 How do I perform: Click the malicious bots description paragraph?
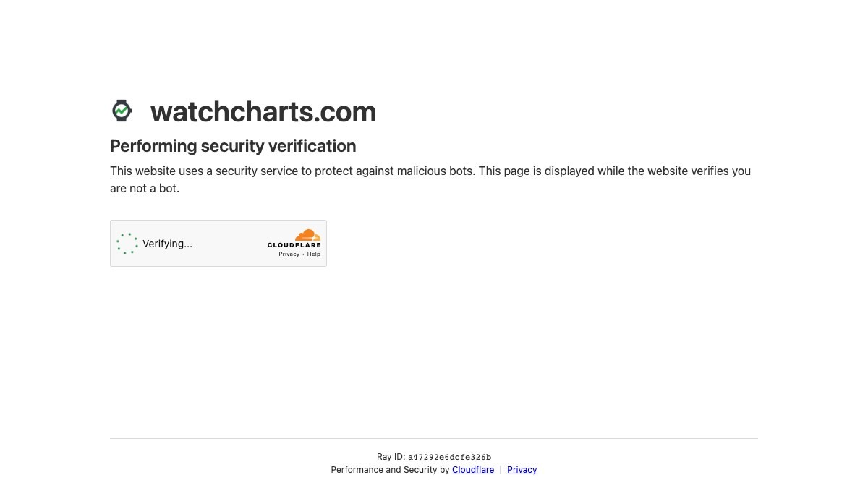coord(430,179)
